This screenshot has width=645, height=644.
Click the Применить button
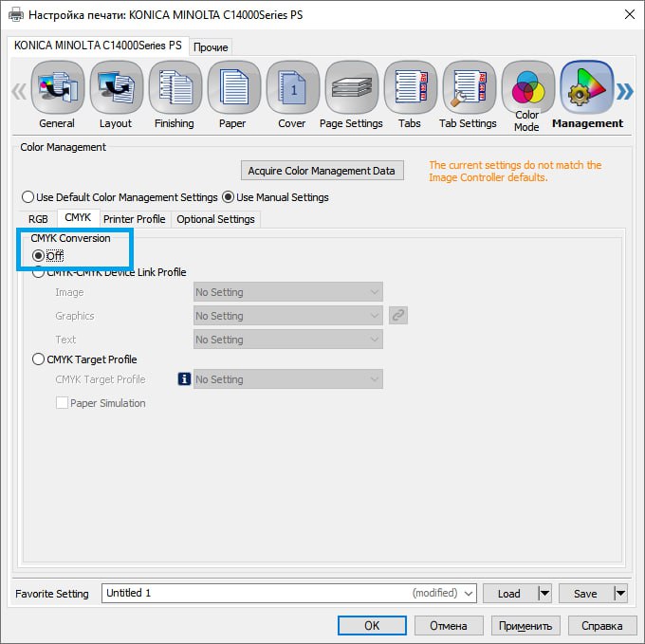tap(525, 625)
